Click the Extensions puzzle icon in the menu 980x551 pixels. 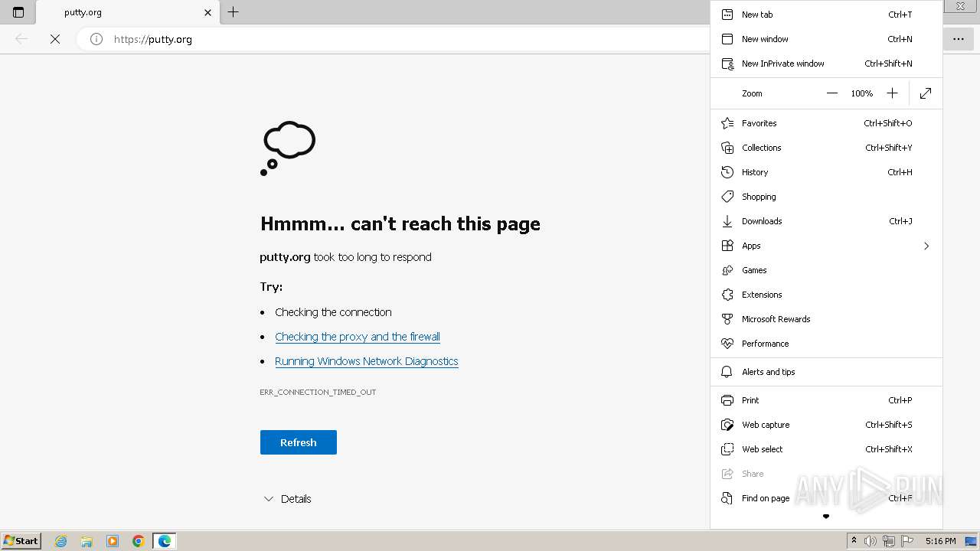pyautogui.click(x=727, y=295)
